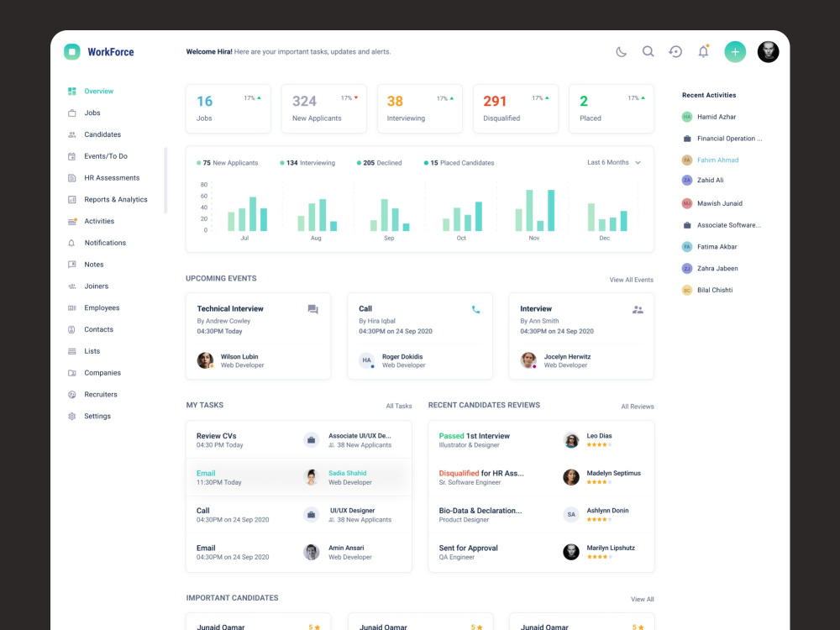Open the Last 6 Months dropdown

pos(612,163)
